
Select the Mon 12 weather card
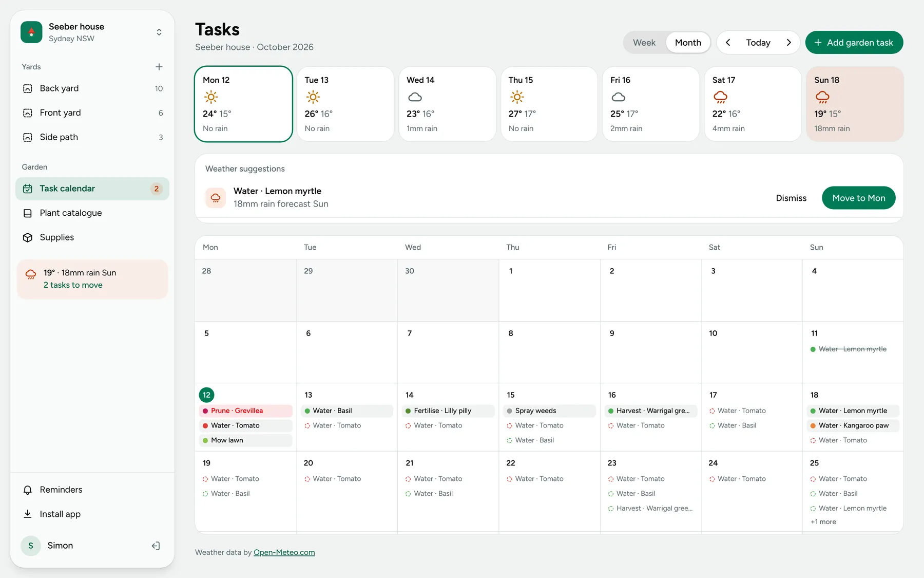tap(243, 104)
